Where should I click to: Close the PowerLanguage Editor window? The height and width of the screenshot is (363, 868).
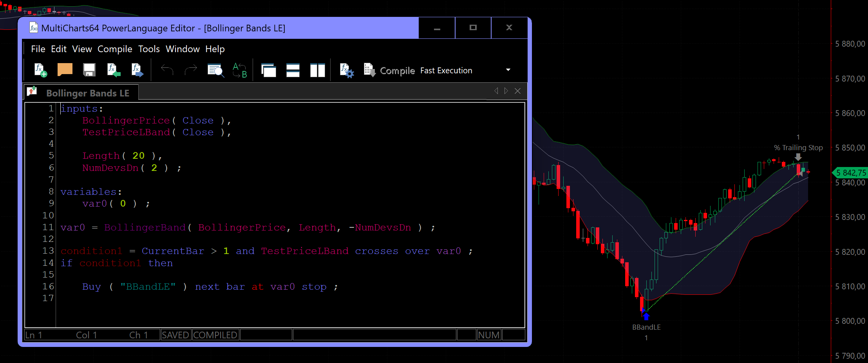pos(509,28)
